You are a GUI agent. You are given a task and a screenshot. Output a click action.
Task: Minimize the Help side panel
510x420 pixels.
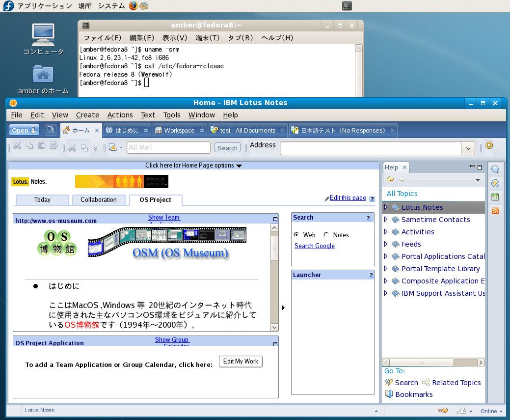click(x=473, y=167)
